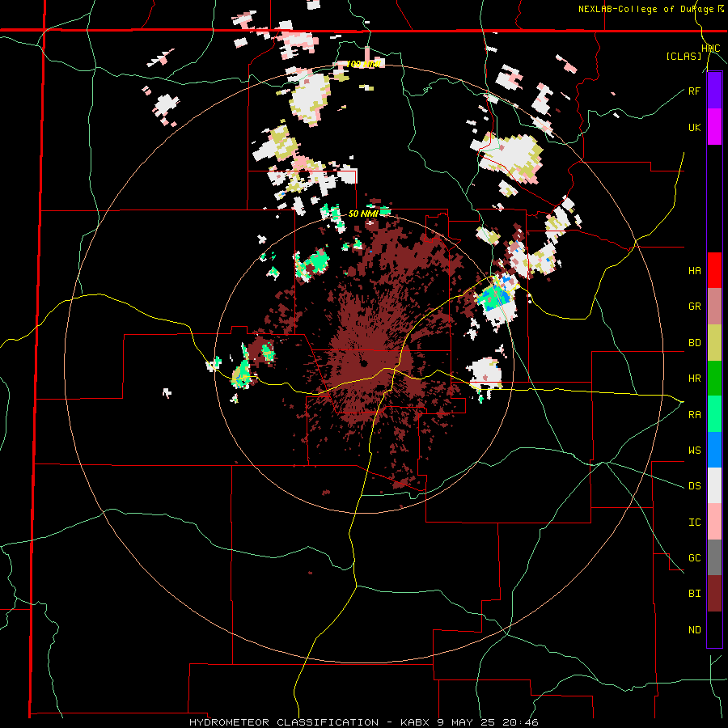
Task: Select the GR legend color block
Action: pos(714,307)
